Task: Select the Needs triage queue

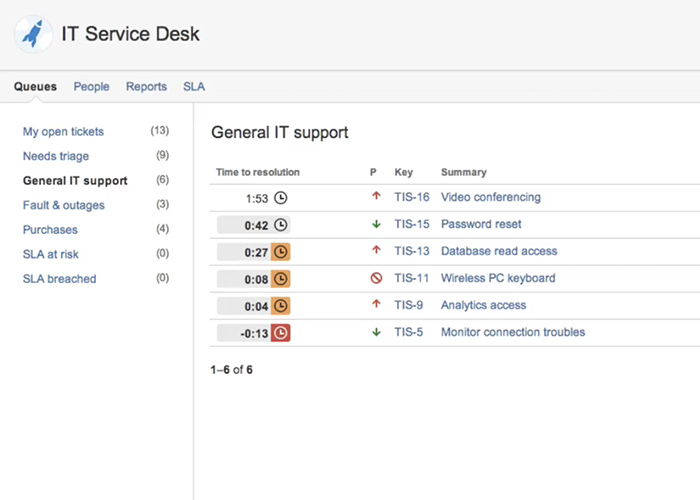Action: (x=56, y=156)
